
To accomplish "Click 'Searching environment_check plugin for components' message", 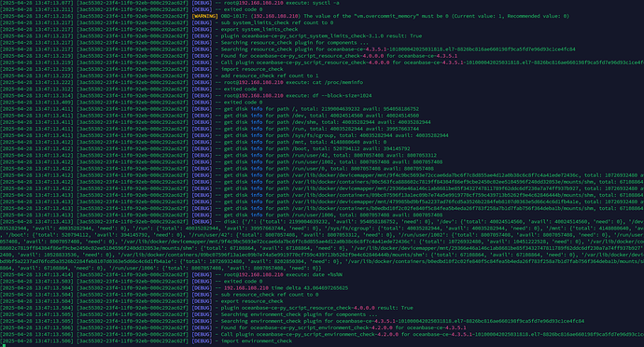I will point(293,314).
